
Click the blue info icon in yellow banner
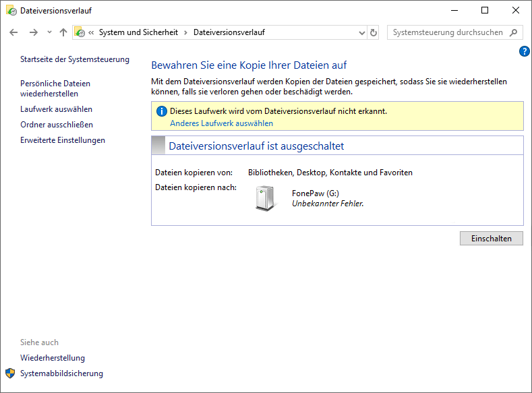pos(161,111)
